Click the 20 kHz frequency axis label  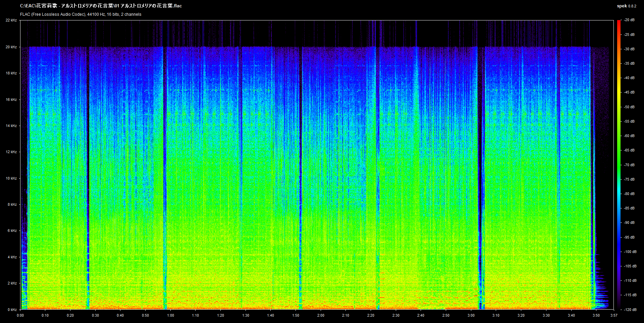click(x=11, y=47)
